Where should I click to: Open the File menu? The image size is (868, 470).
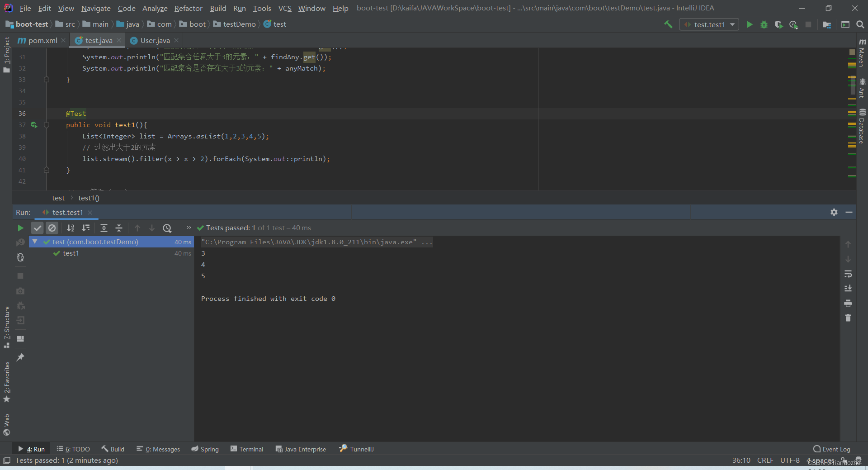(25, 8)
